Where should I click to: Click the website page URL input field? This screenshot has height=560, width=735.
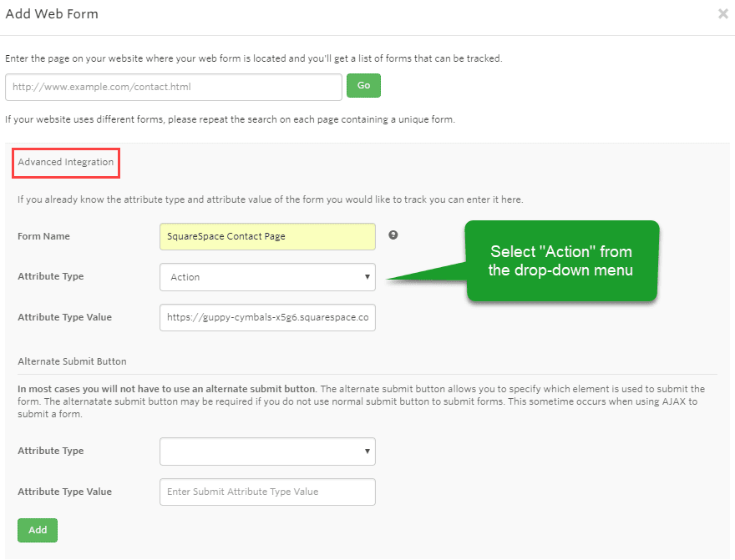point(174,87)
